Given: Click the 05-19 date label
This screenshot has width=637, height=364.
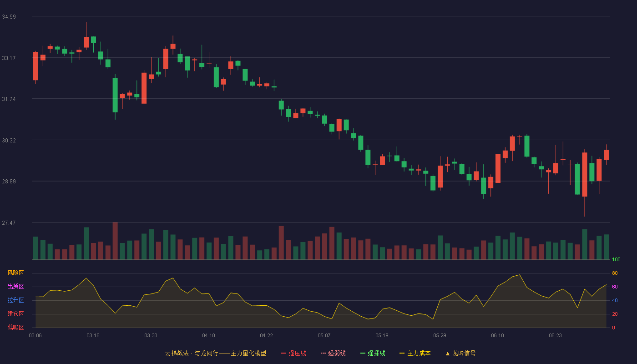Looking at the screenshot, I should [x=382, y=335].
